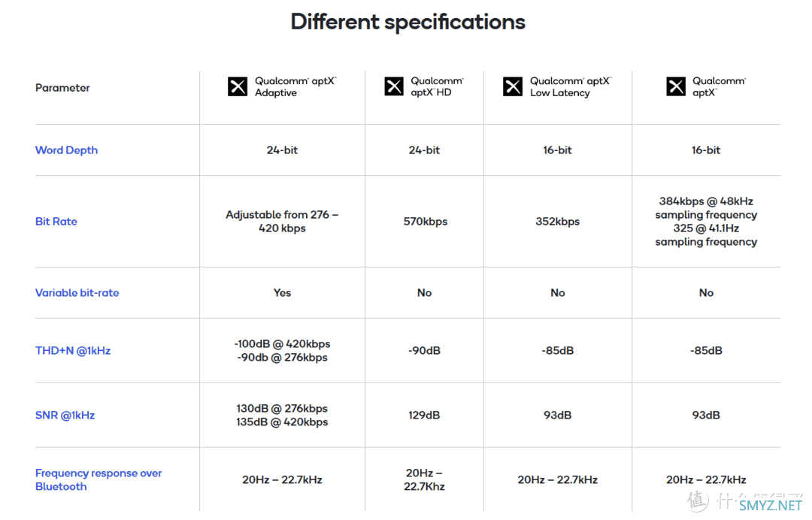
Task: Click the aptX Low Latency logo icon
Action: click(x=513, y=86)
